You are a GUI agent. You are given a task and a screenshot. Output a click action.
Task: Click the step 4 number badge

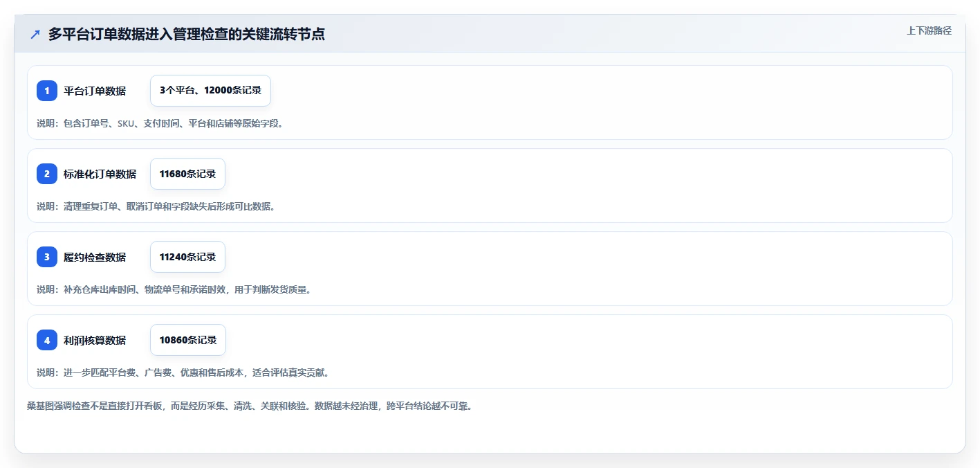pyautogui.click(x=47, y=340)
